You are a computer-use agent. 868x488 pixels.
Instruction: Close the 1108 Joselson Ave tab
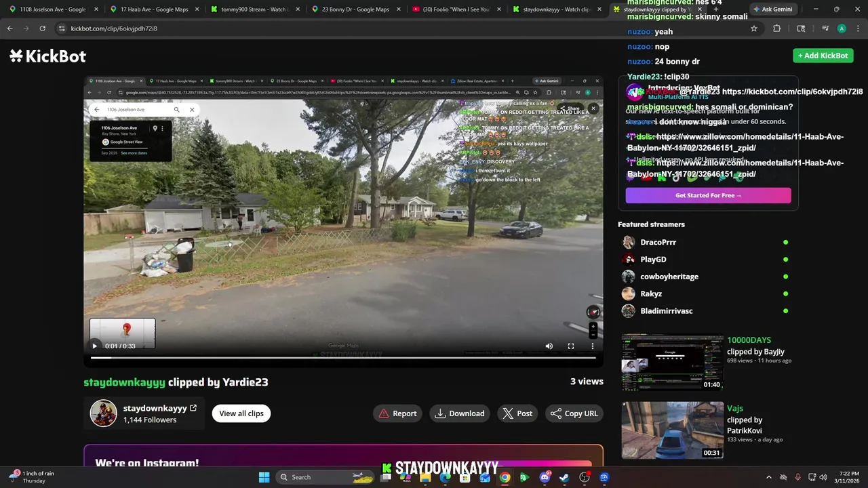pos(96,9)
